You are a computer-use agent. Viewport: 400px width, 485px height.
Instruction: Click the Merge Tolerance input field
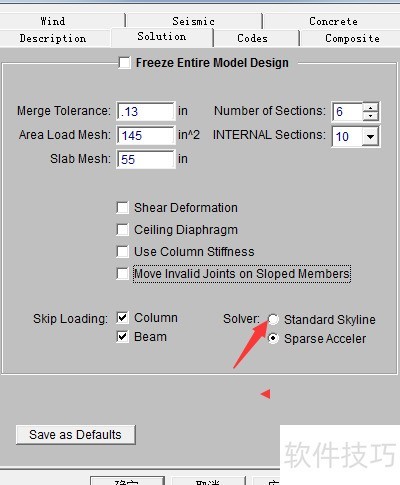(x=146, y=111)
